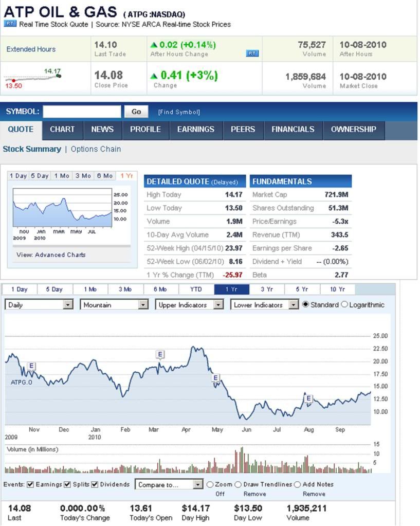This screenshot has width=420, height=526.
Task: Switch to the OWNERSHIP tab
Action: [354, 130]
